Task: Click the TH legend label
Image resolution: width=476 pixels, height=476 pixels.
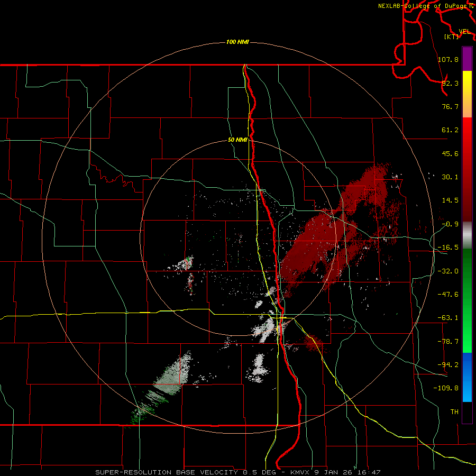Action: [454, 412]
